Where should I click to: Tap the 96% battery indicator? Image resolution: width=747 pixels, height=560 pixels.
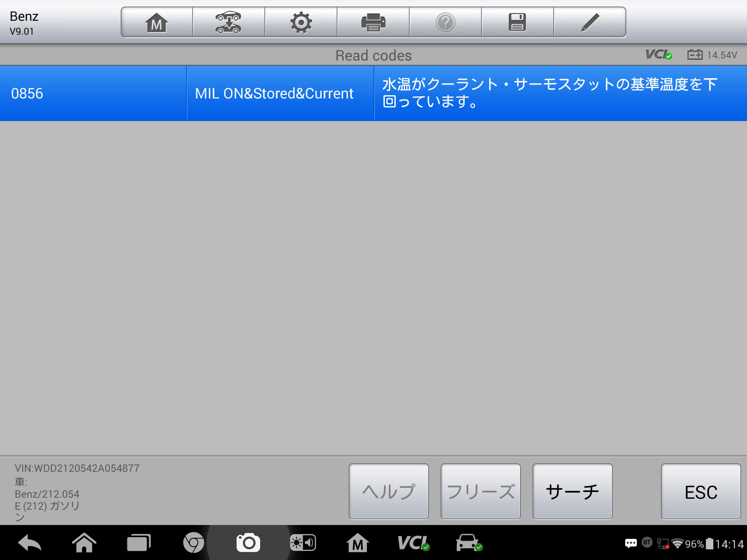coord(699,544)
